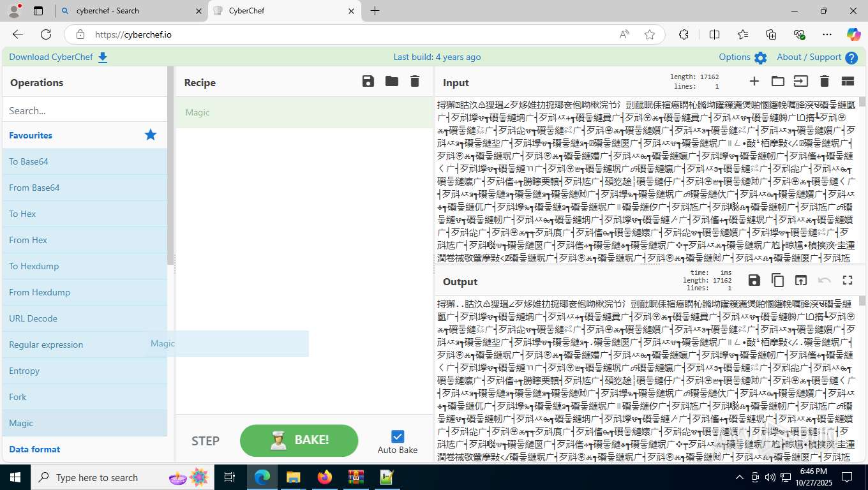Image resolution: width=868 pixels, height=490 pixels.
Task: Select To Hexdump operation
Action: point(85,266)
